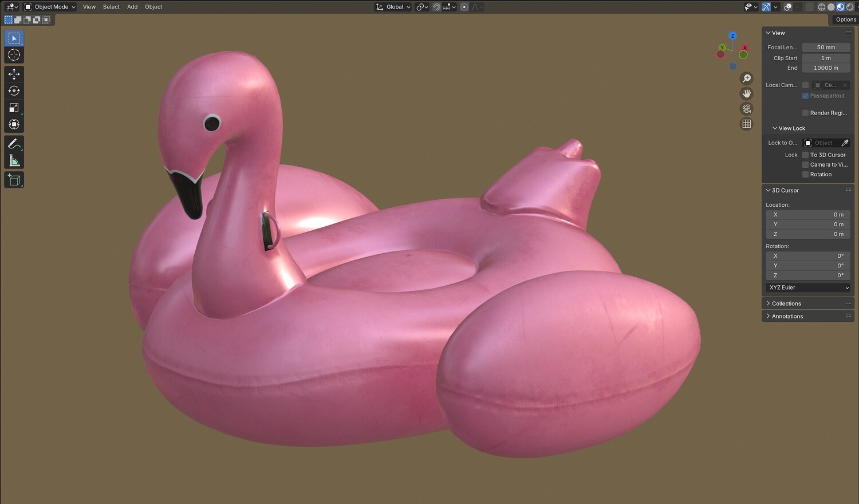Pick the Add Cube tool
This screenshot has height=504, width=859.
click(x=14, y=180)
